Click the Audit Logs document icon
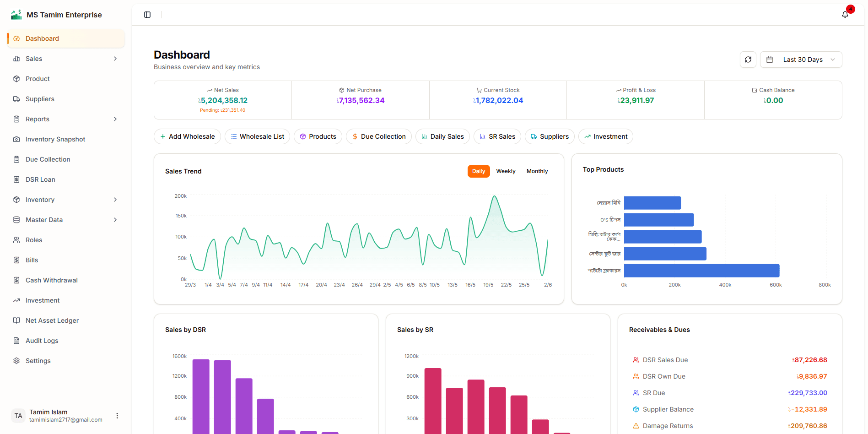This screenshot has height=434, width=868. pos(16,341)
